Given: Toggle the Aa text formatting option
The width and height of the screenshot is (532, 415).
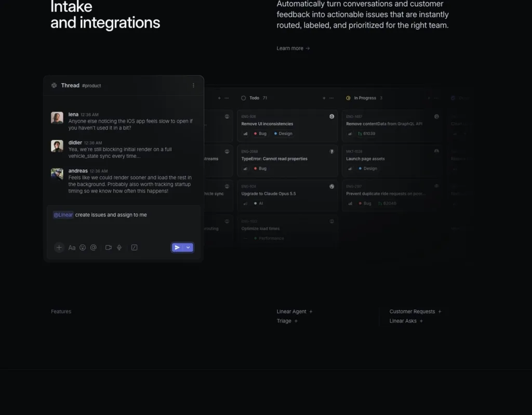Looking at the screenshot, I should [x=72, y=248].
